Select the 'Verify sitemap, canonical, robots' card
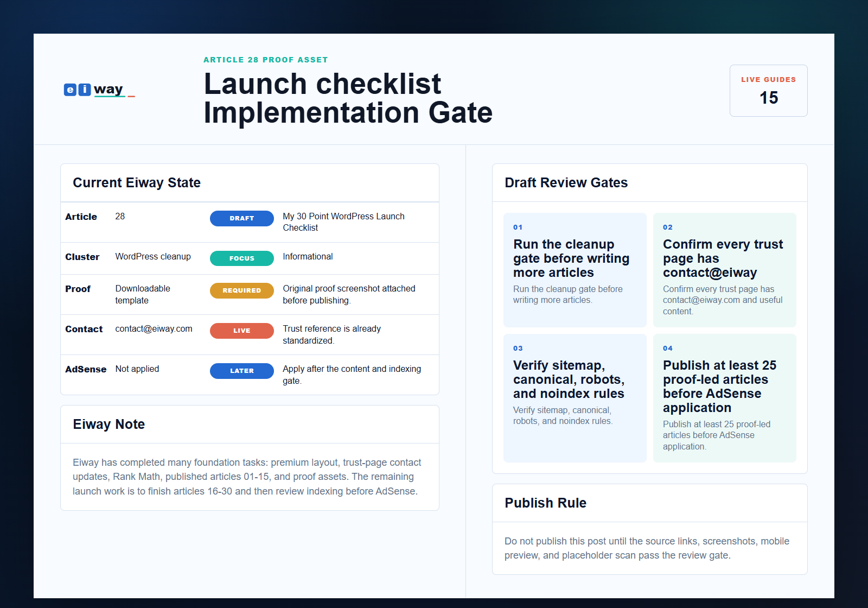Viewport: 868px width, 608px height. (x=575, y=398)
